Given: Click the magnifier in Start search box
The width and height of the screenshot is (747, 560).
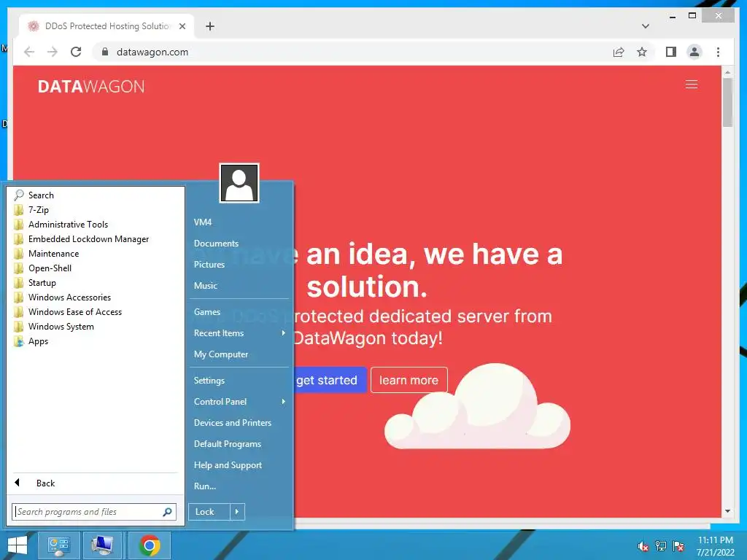Looking at the screenshot, I should [167, 512].
